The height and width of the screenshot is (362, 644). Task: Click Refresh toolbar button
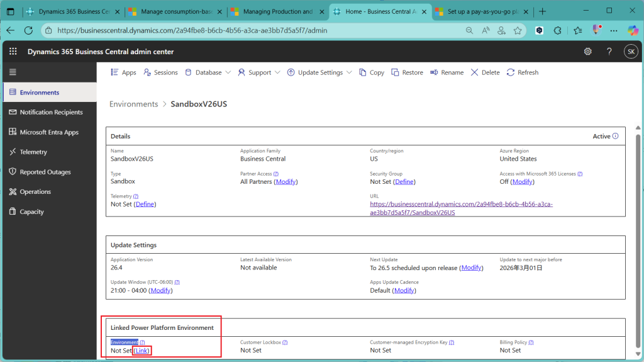pyautogui.click(x=523, y=72)
